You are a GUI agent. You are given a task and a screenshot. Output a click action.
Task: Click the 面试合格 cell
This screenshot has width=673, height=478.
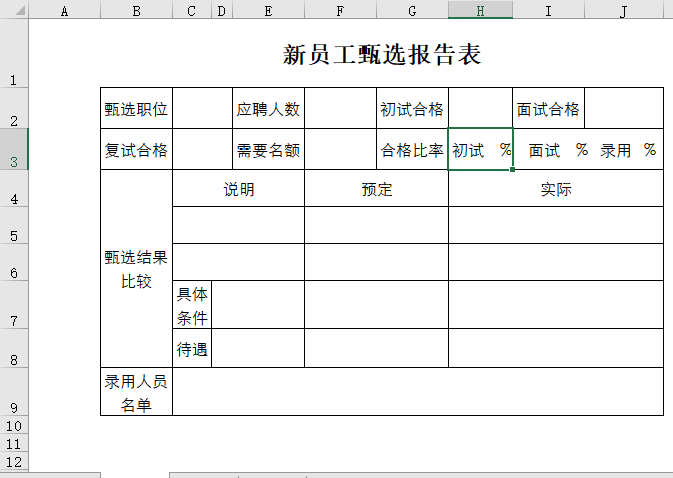tap(548, 109)
